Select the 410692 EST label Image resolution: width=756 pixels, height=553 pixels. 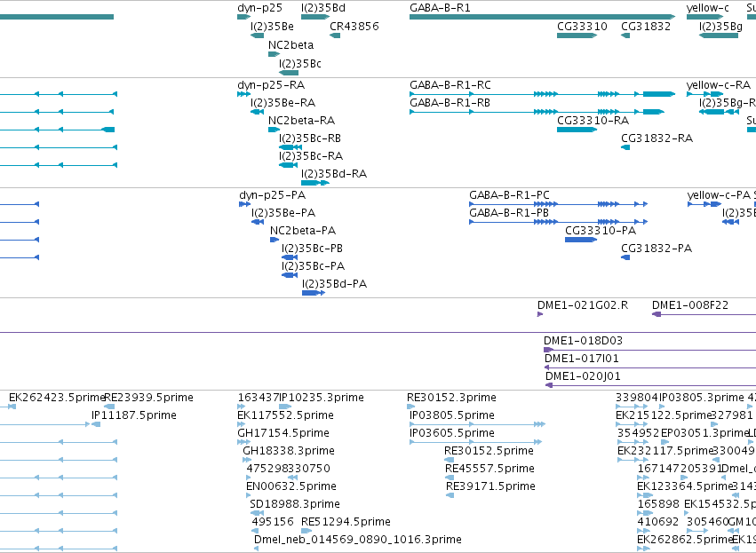[x=657, y=522]
